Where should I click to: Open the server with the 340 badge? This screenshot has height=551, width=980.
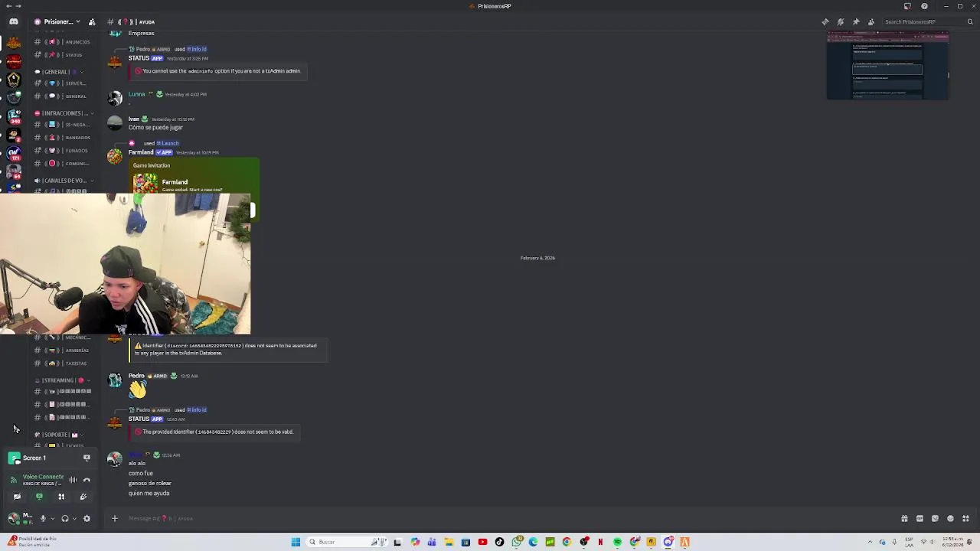coord(14,116)
